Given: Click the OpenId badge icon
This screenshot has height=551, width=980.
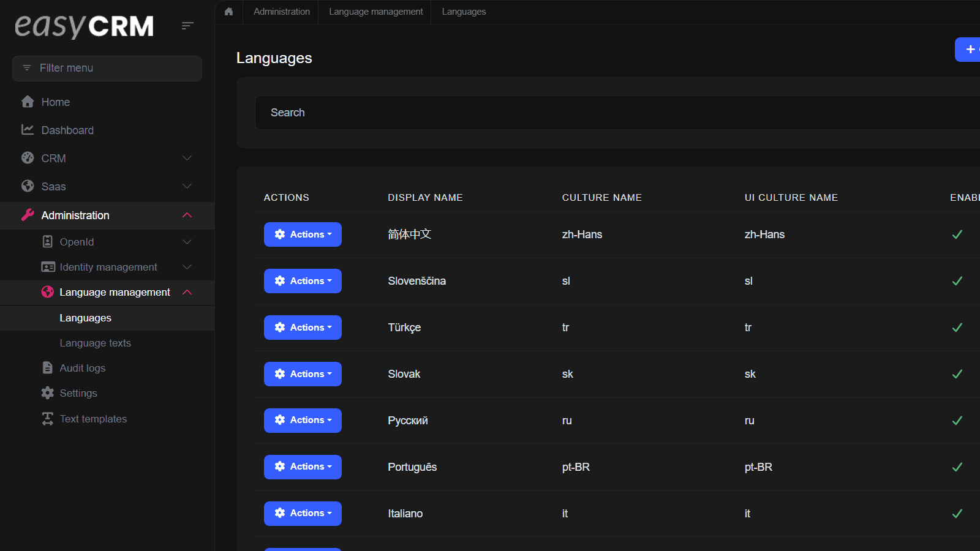Looking at the screenshot, I should pyautogui.click(x=48, y=242).
